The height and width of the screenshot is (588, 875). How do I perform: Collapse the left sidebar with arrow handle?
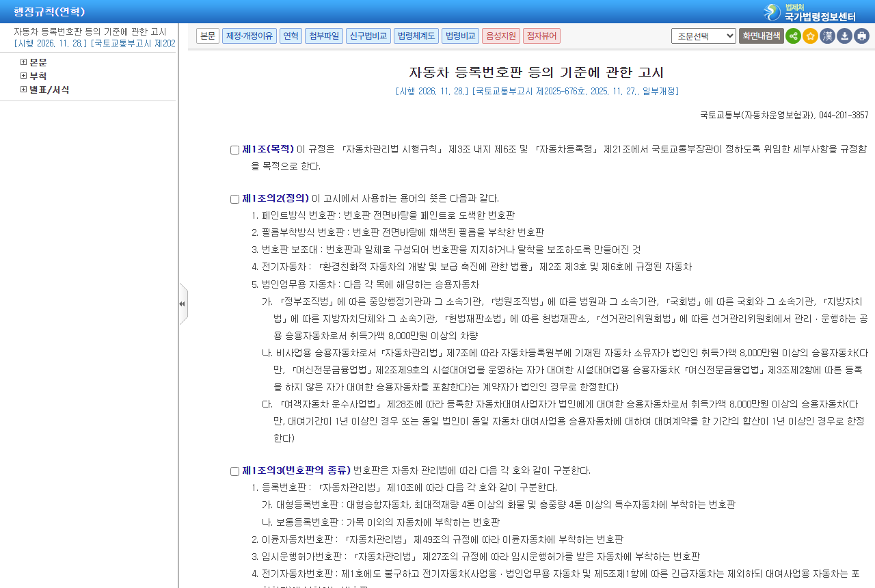pyautogui.click(x=183, y=304)
